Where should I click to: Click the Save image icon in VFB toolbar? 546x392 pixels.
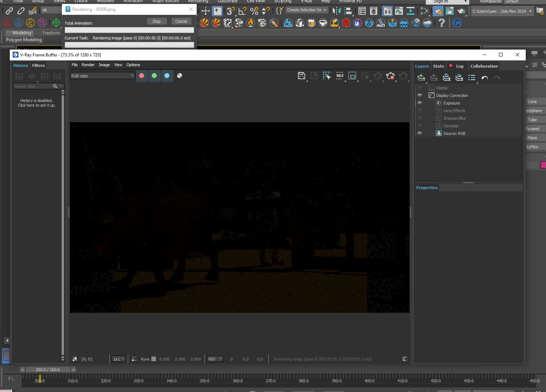click(301, 76)
